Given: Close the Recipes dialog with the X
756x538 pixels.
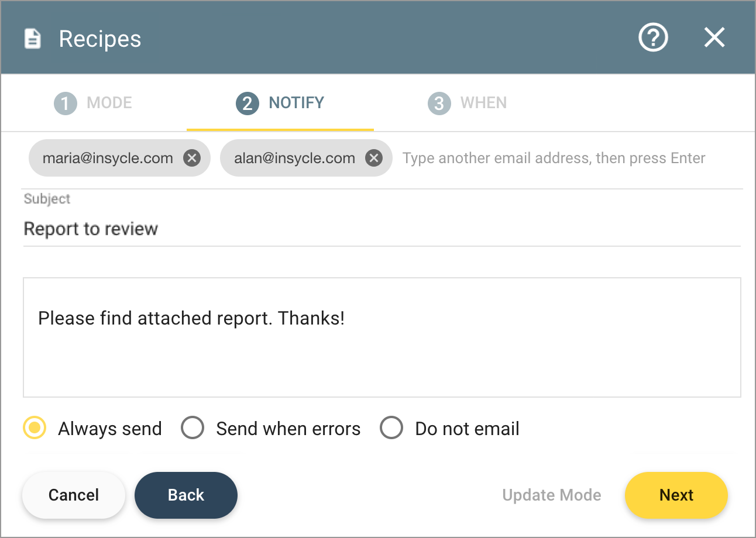Looking at the screenshot, I should [x=714, y=37].
